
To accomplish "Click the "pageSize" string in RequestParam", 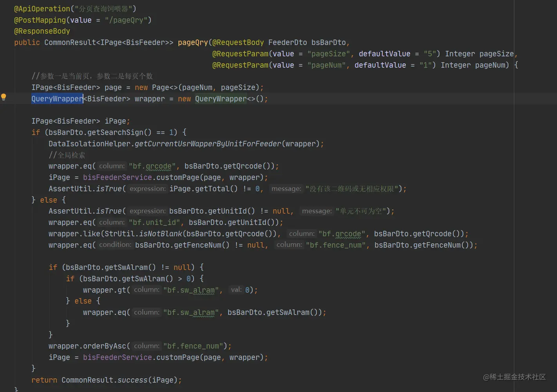I will 329,54.
